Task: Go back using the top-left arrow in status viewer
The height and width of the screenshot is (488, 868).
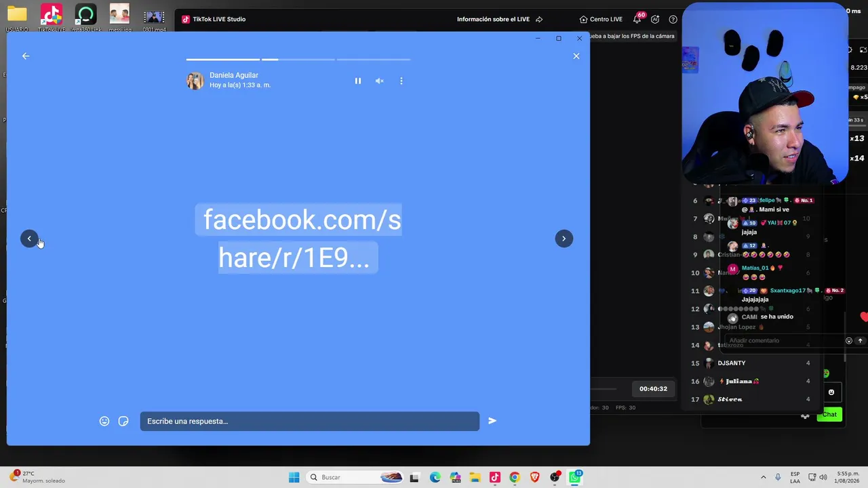Action: point(26,56)
